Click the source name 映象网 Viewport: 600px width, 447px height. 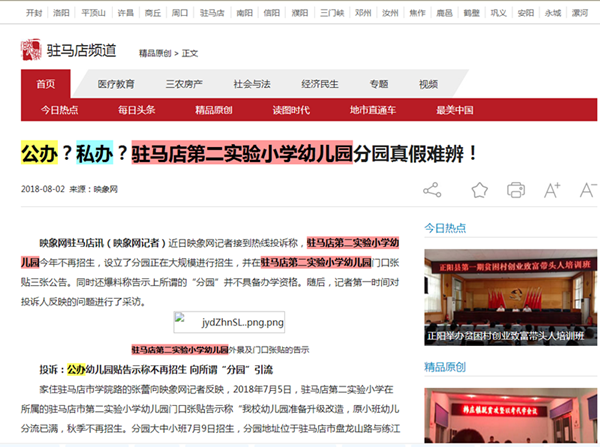[x=106, y=189]
